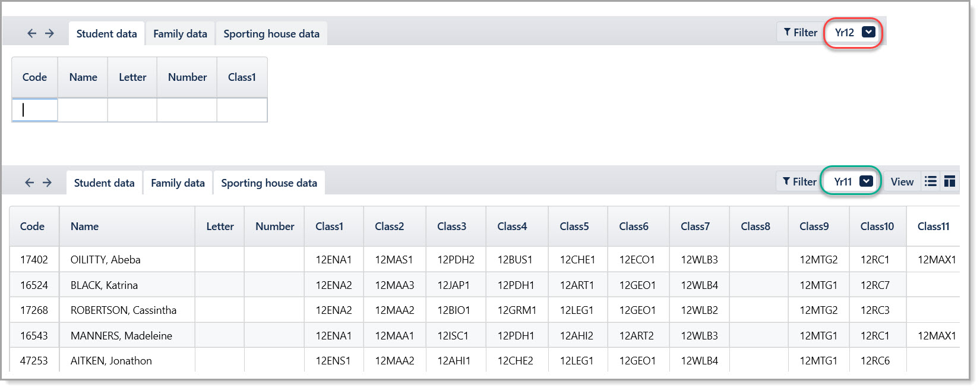Open the Family data tab in the upper panel
The width and height of the screenshot is (980, 390).
coord(180,34)
